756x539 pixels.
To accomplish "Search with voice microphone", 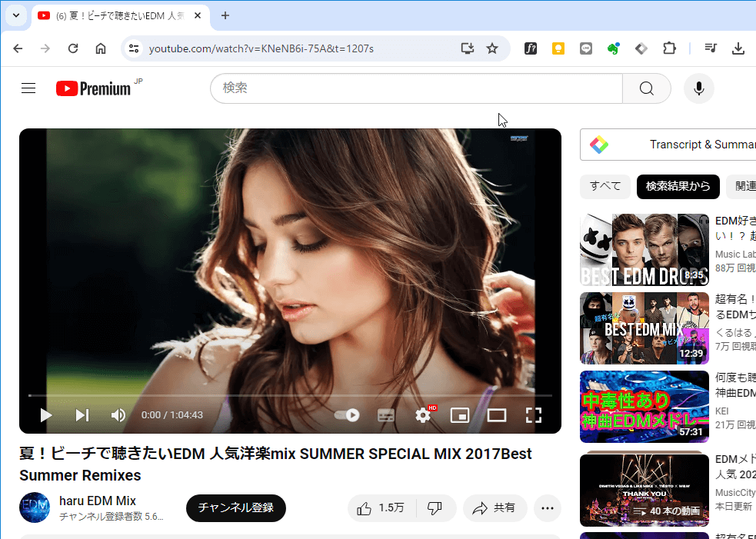I will [698, 88].
